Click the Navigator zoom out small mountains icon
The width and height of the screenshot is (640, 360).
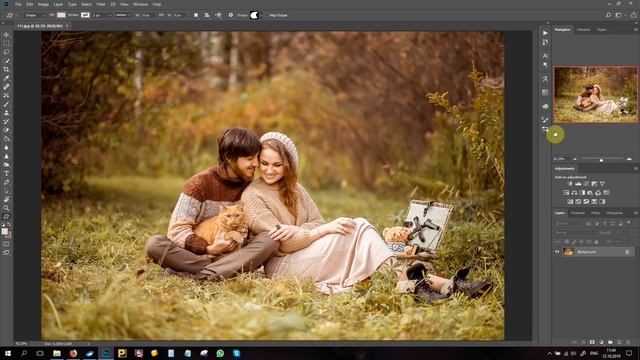point(575,159)
